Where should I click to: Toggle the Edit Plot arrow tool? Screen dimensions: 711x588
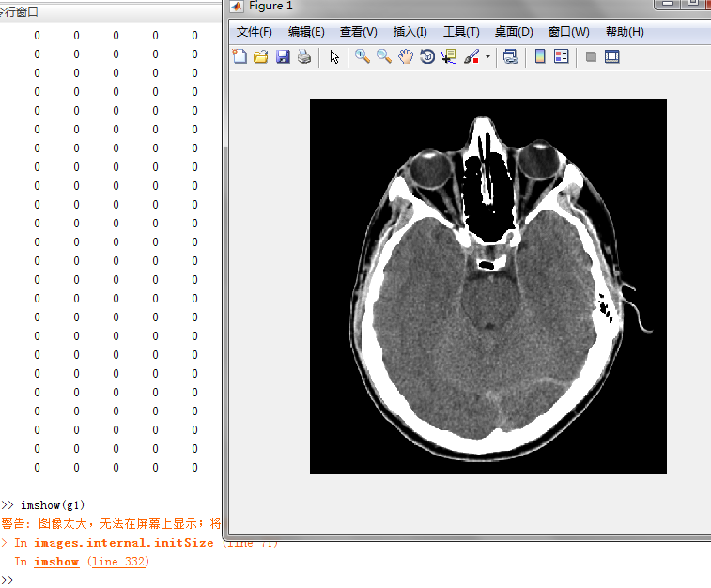pos(334,57)
